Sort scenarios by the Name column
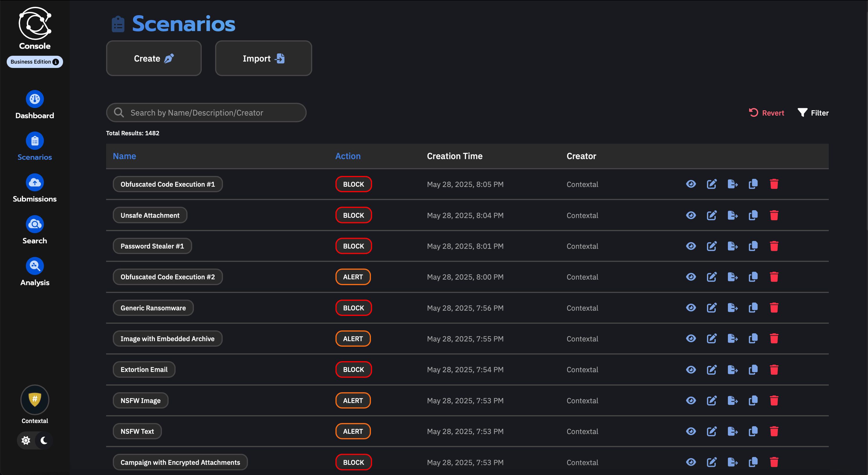Screen dimensions: 868x475 click(x=124, y=156)
